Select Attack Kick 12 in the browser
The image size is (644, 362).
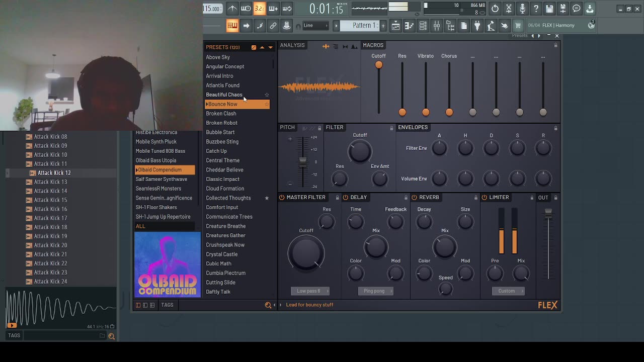pyautogui.click(x=54, y=173)
